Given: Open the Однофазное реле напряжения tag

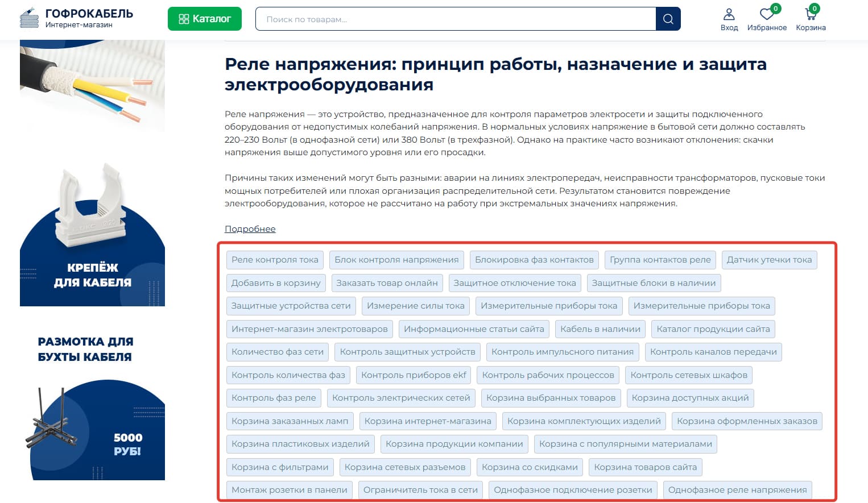Looking at the screenshot, I should coord(737,490).
